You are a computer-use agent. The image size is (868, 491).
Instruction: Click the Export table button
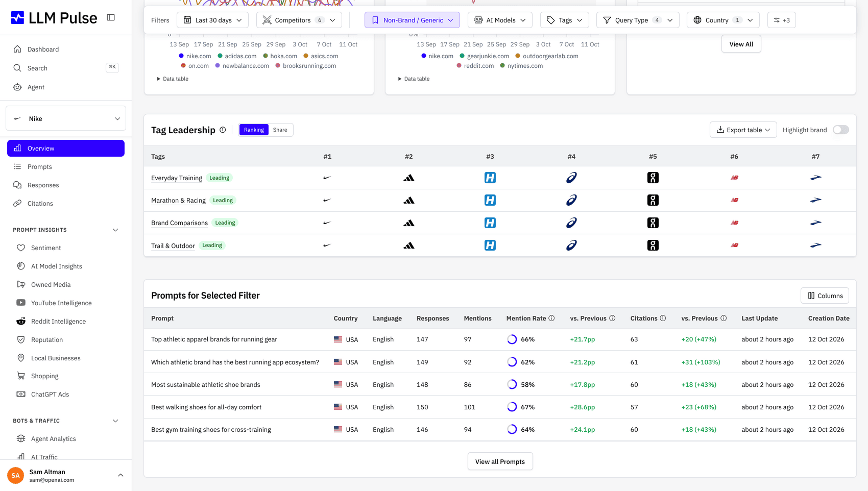point(743,130)
